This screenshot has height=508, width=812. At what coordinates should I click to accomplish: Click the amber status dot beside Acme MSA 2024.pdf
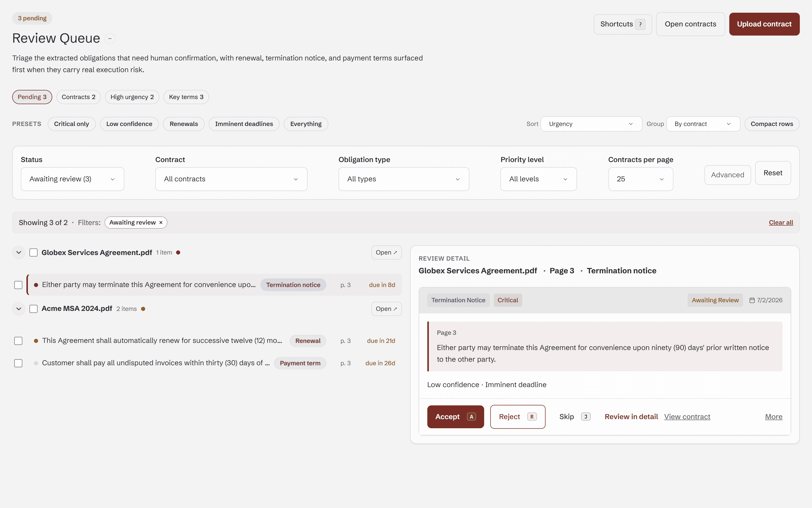point(143,309)
